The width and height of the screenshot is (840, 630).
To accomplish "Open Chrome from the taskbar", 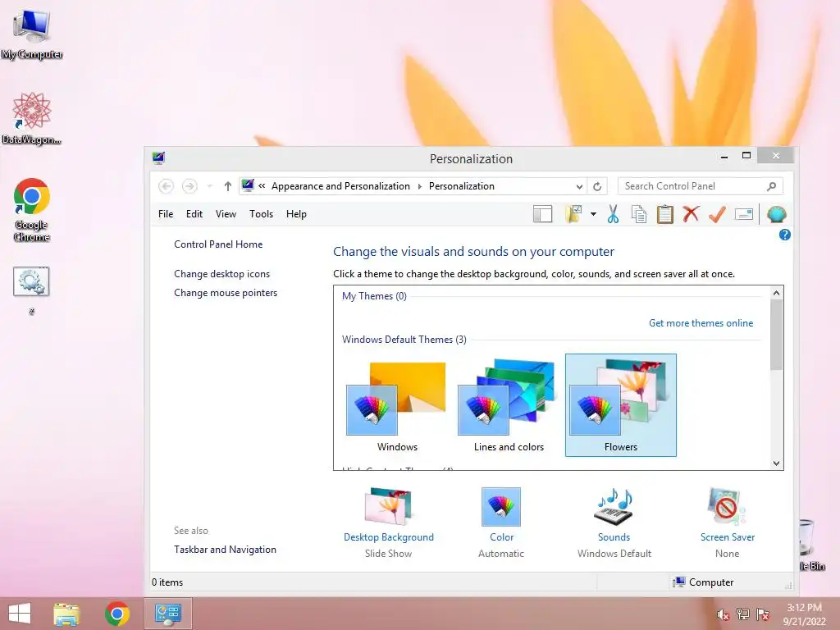I will [x=116, y=614].
